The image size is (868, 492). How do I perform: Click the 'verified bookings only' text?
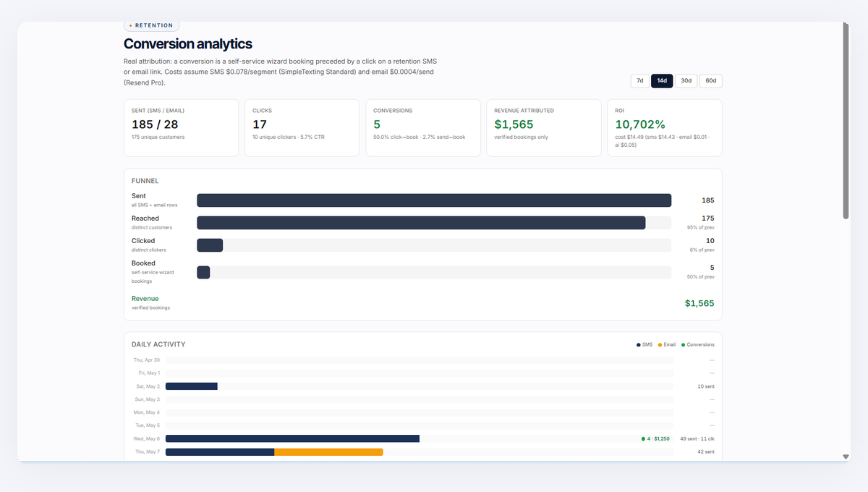tap(519, 137)
